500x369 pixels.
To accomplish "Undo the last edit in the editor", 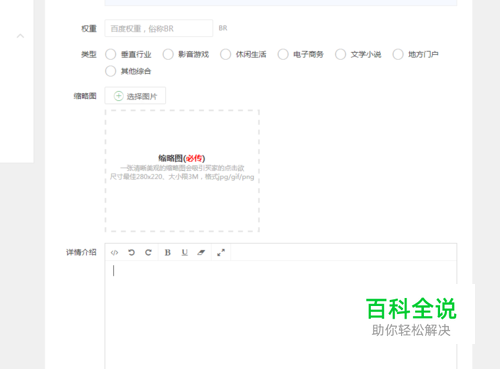I will click(131, 253).
